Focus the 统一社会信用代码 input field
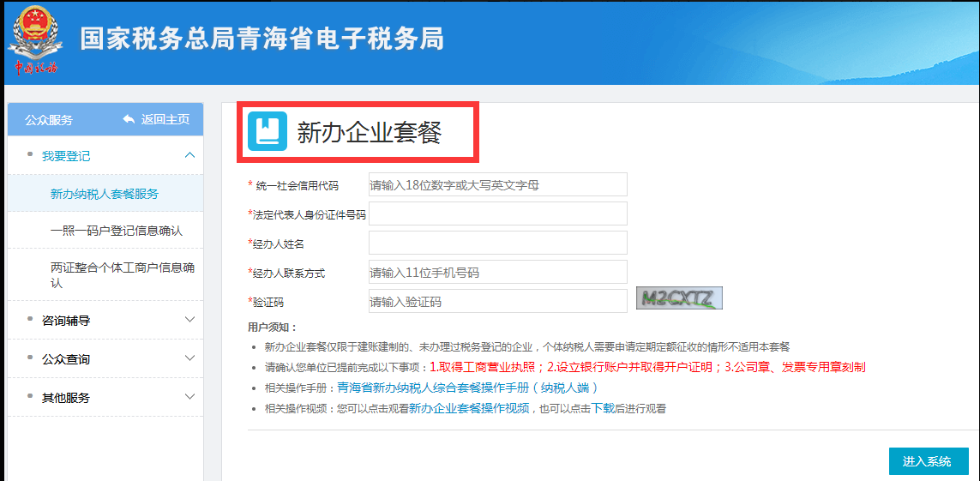The image size is (980, 481). pyautogui.click(x=497, y=184)
